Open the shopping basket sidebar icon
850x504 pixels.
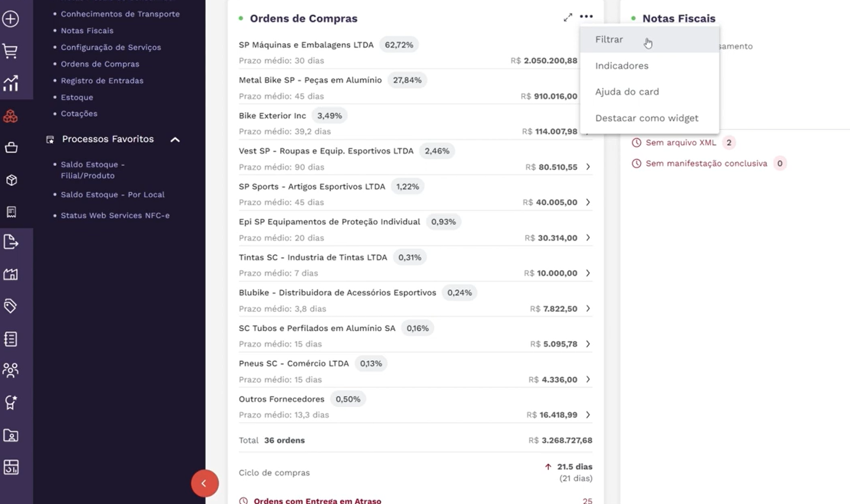(x=11, y=148)
